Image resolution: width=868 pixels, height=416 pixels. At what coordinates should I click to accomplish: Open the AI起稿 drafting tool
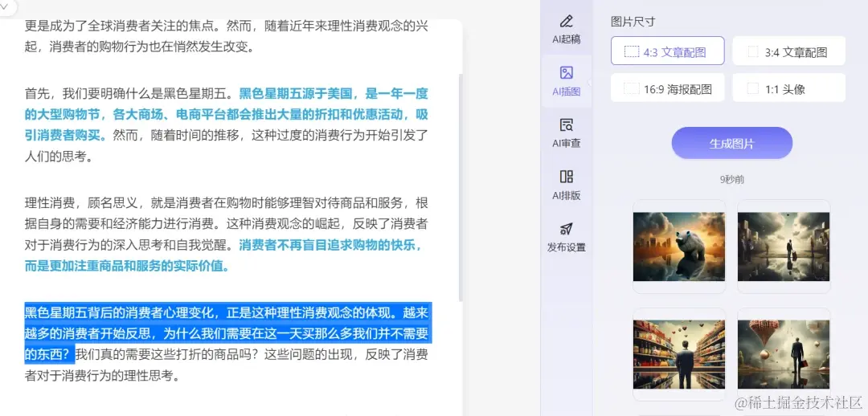pos(567,30)
